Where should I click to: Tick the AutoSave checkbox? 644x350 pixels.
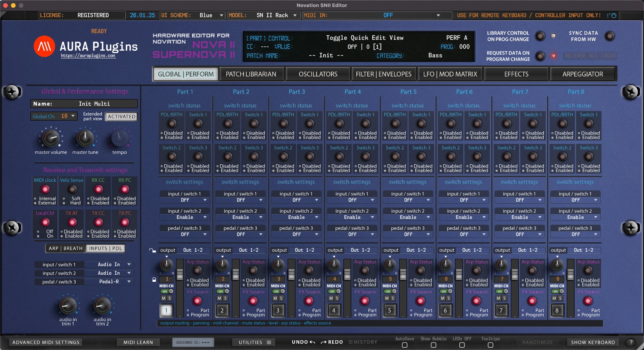pos(404,345)
